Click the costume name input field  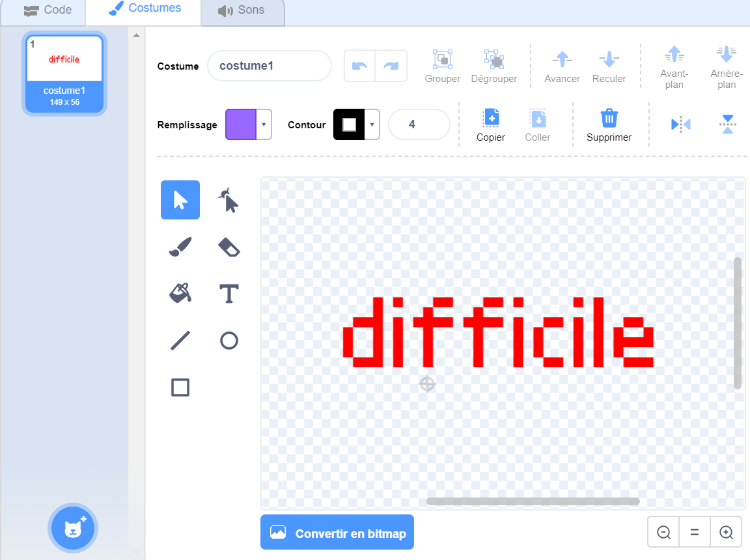[269, 66]
